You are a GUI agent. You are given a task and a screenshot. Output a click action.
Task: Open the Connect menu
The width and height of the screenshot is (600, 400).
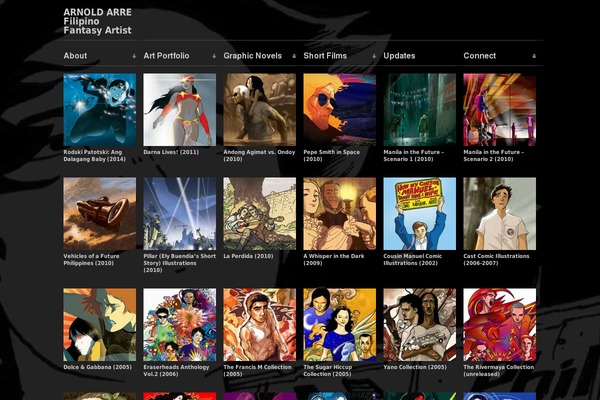click(x=479, y=56)
